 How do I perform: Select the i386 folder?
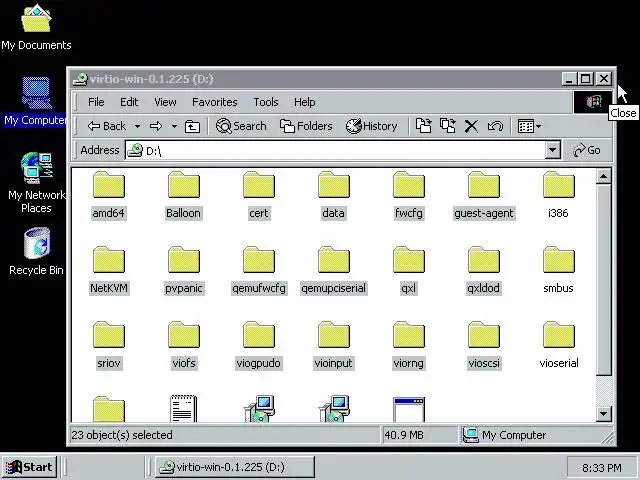click(558, 196)
